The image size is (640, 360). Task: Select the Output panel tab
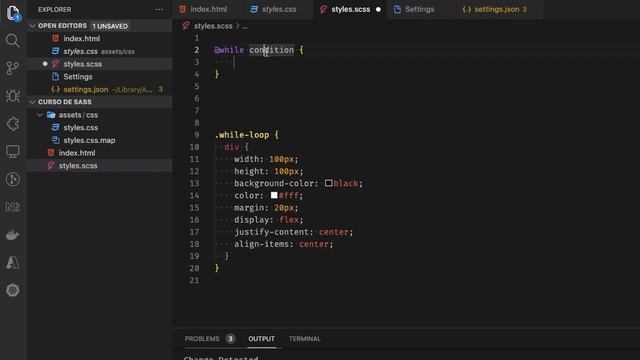(x=261, y=339)
